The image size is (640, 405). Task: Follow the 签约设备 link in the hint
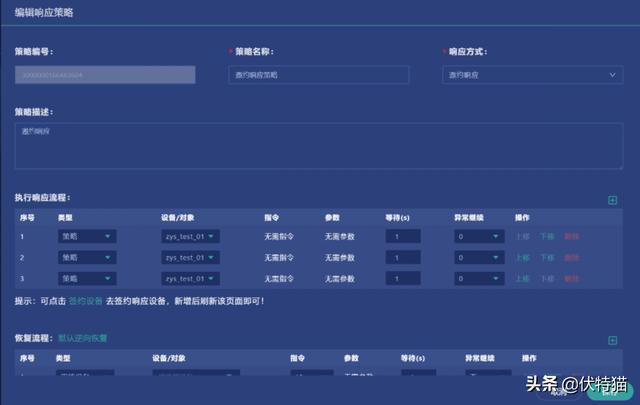(x=85, y=301)
